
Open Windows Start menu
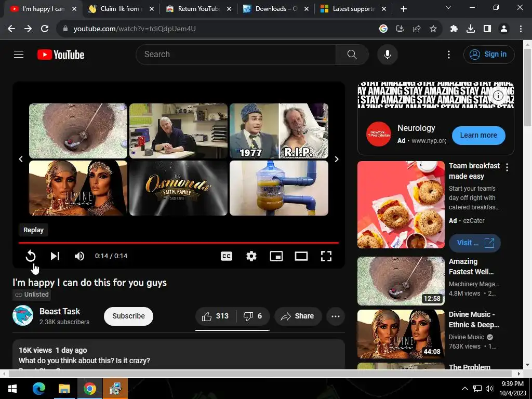coord(12,389)
